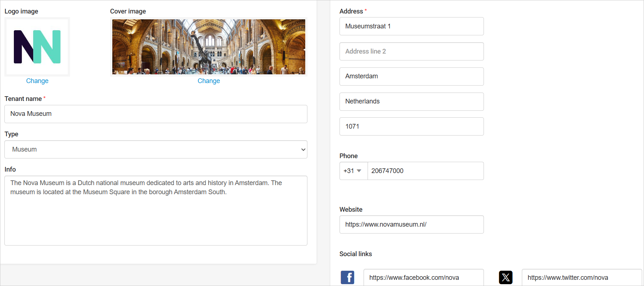This screenshot has width=644, height=286.
Task: Select the Website URL input field
Action: [x=411, y=224]
